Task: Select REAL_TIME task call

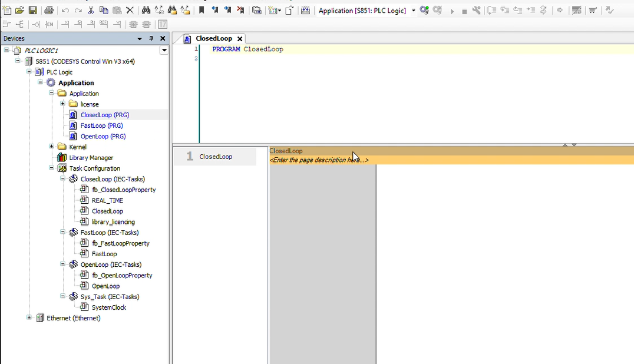Action: [108, 200]
